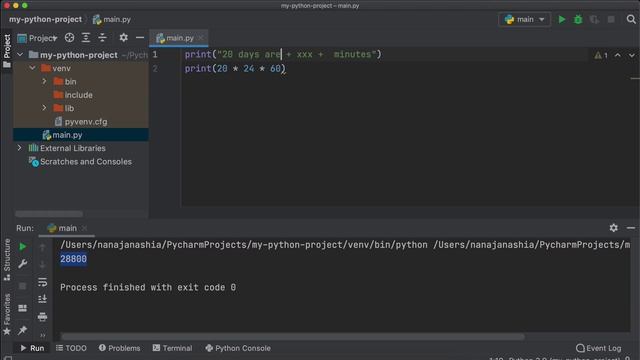Click the warning indicator in editor

(600, 55)
